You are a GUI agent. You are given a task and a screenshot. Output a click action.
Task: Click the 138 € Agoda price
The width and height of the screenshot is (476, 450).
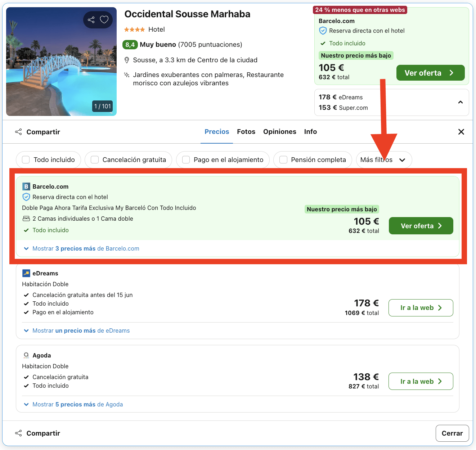pyautogui.click(x=366, y=377)
